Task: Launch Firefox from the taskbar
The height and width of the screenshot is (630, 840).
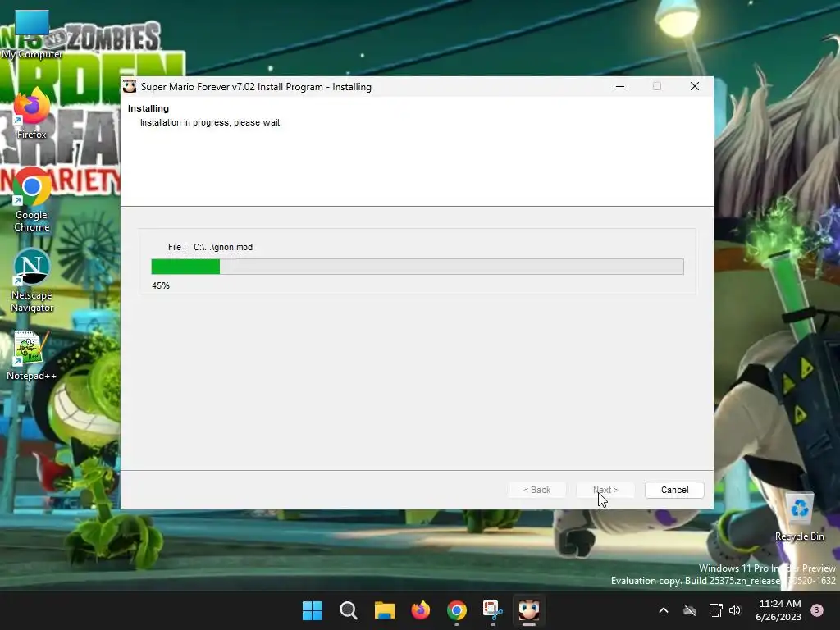Action: tap(421, 610)
